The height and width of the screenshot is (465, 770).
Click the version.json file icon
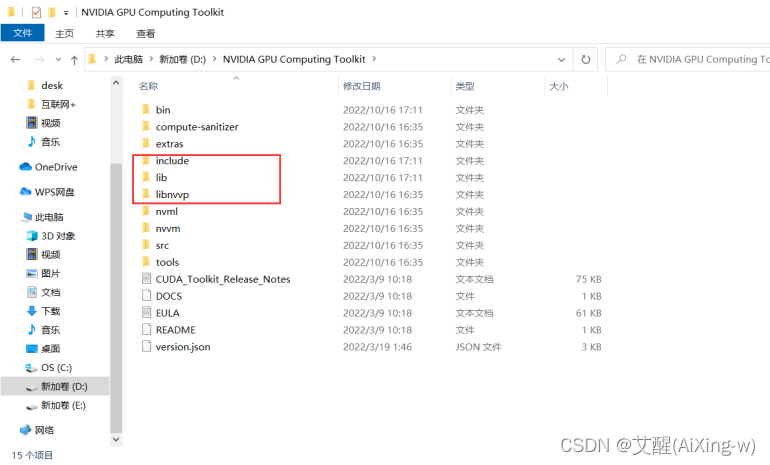146,346
